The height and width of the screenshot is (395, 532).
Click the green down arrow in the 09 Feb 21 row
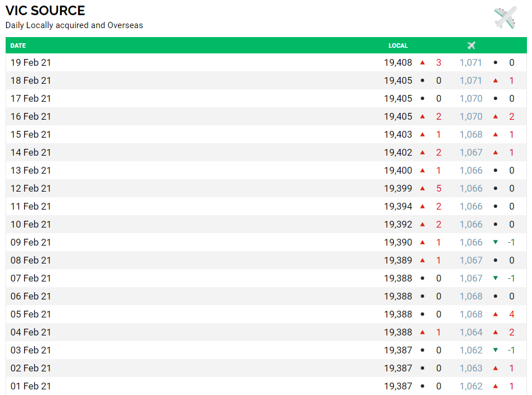click(495, 242)
